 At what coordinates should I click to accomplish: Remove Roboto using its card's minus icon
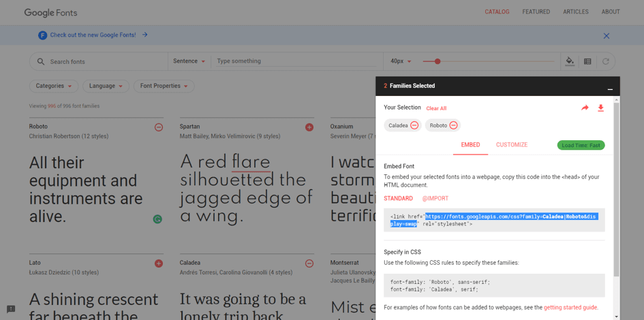click(159, 127)
